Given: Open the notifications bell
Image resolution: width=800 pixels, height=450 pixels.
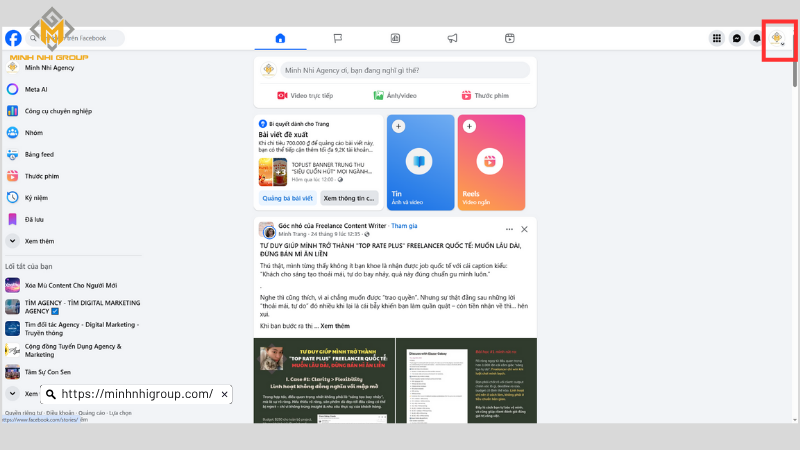Looking at the screenshot, I should (x=757, y=38).
